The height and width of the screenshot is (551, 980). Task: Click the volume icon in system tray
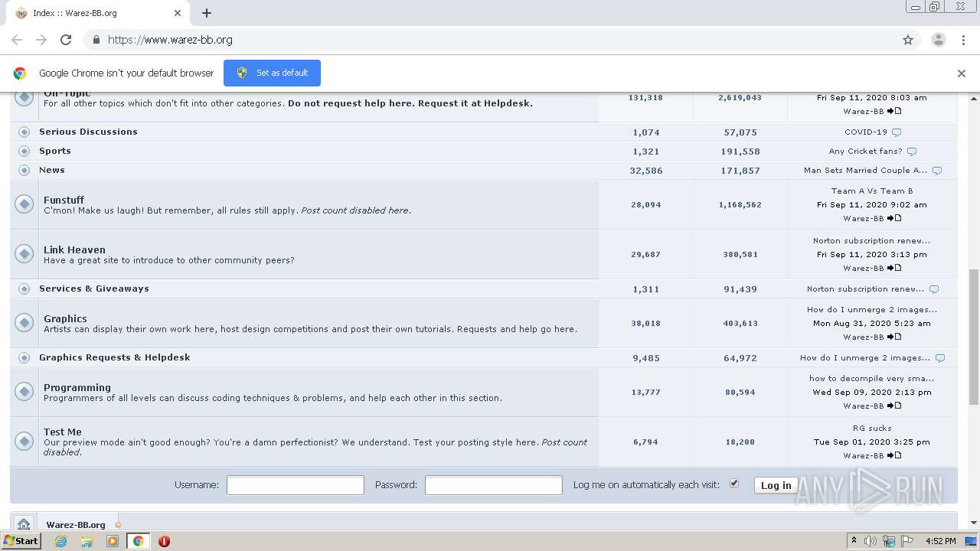[871, 541]
